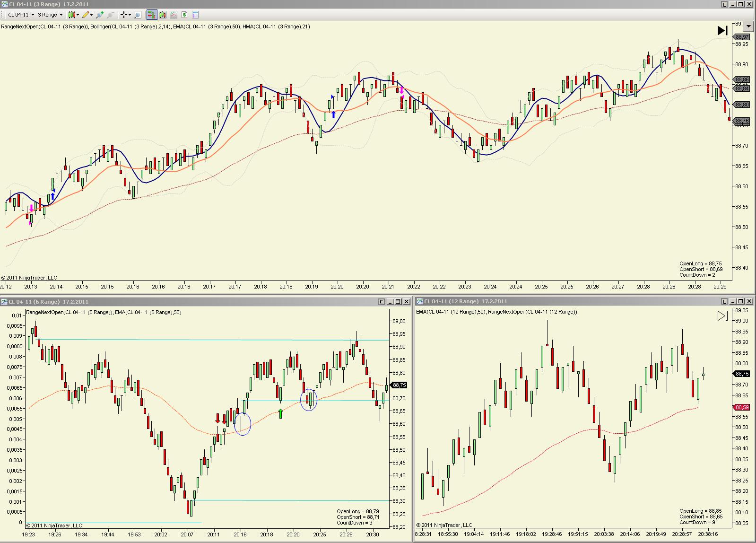Click the red 88,59 price marker

tap(742, 407)
